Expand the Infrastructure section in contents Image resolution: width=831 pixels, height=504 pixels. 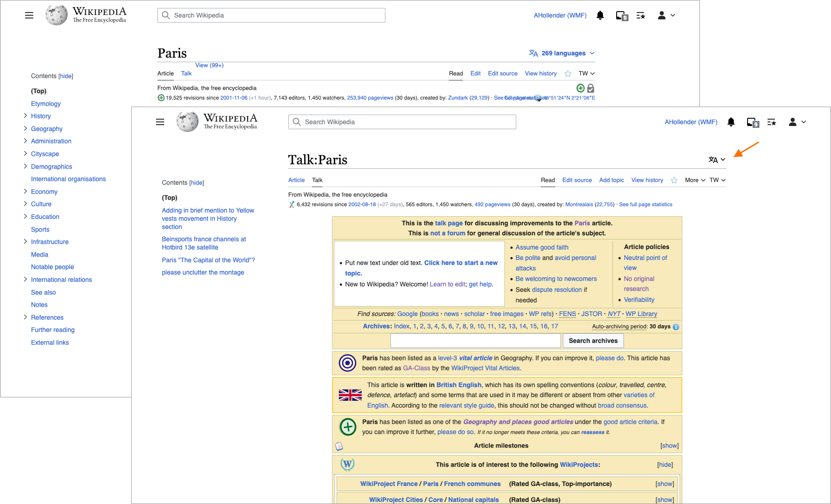[25, 242]
